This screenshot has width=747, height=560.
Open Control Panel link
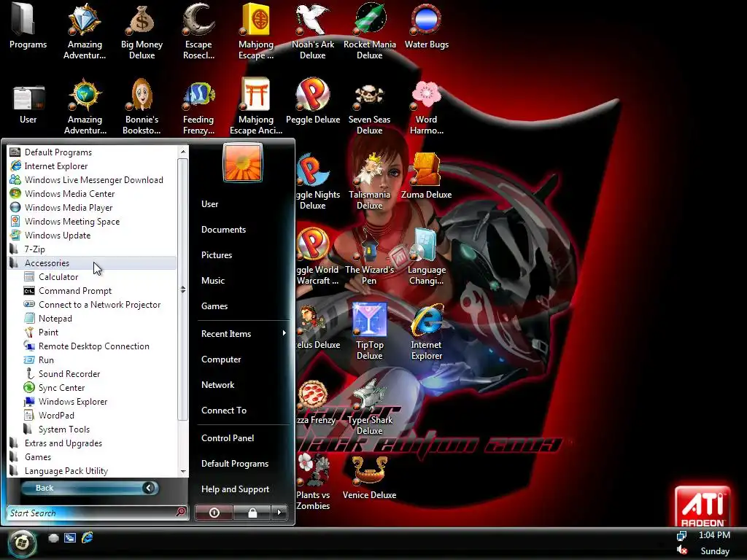coord(228,437)
